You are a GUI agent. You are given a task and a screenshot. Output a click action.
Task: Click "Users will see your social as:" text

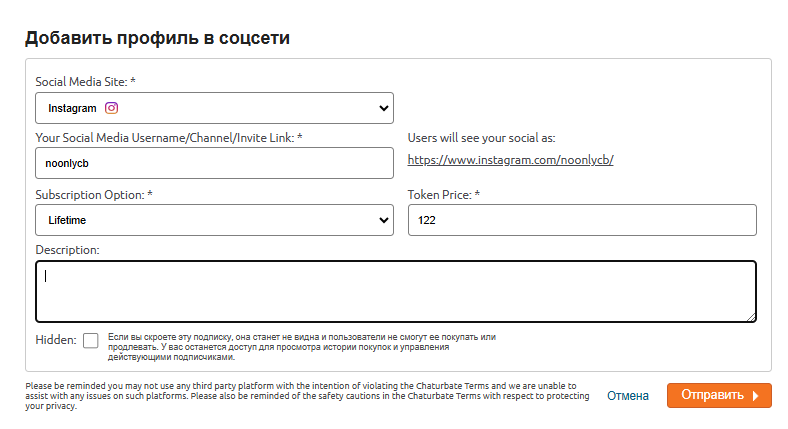[495, 137]
